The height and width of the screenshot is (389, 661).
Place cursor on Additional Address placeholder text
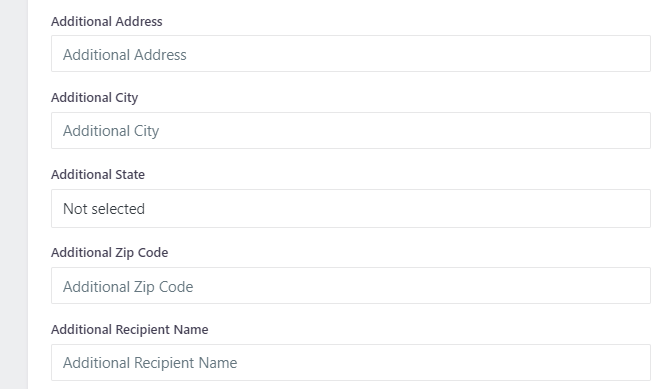click(x=125, y=55)
